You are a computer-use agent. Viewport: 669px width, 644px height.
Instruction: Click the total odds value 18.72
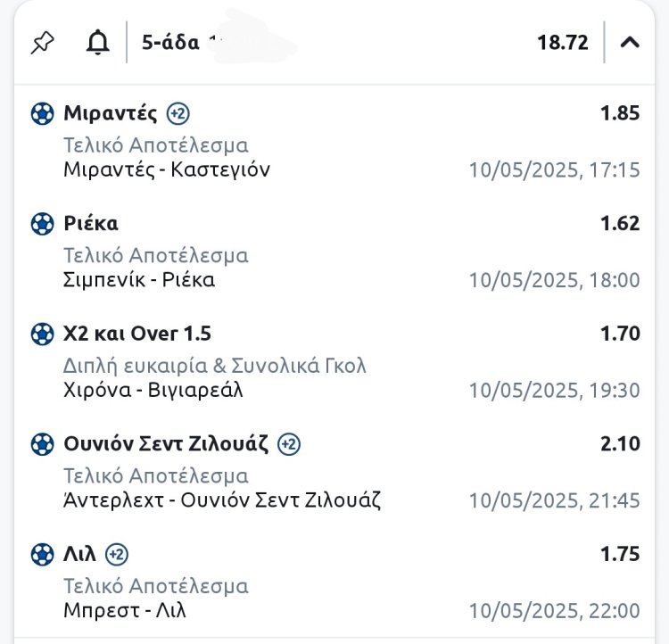[x=562, y=42]
